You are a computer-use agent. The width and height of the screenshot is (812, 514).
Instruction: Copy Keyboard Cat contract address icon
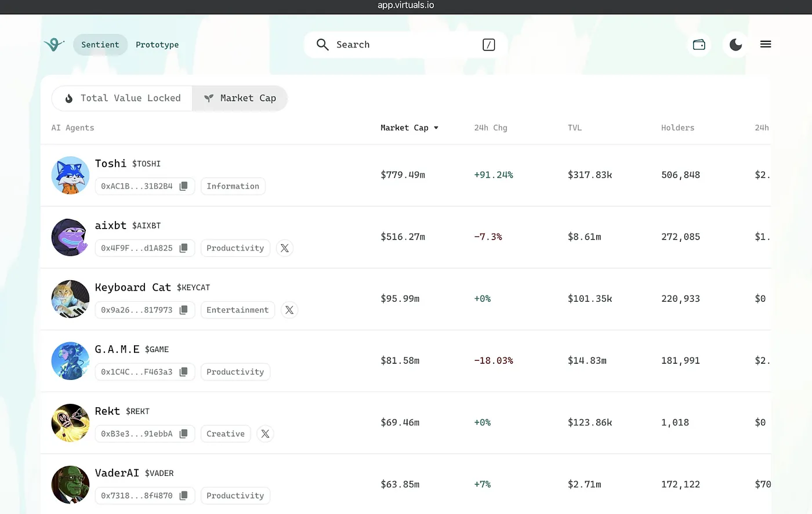(184, 310)
